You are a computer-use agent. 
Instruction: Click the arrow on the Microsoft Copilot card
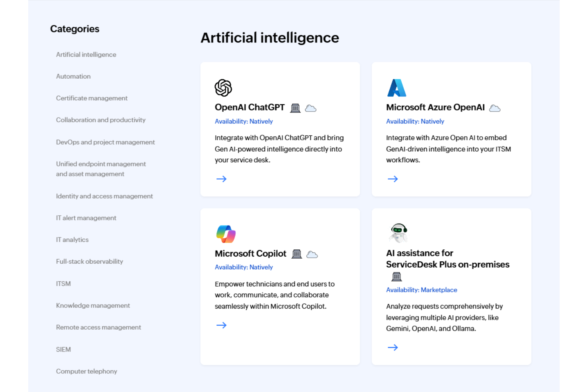[221, 325]
